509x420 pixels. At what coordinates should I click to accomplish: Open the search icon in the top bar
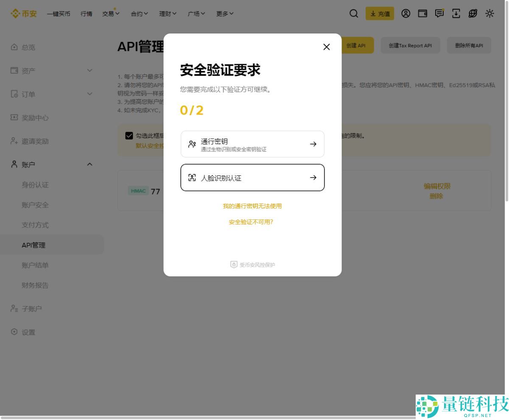[x=354, y=14]
